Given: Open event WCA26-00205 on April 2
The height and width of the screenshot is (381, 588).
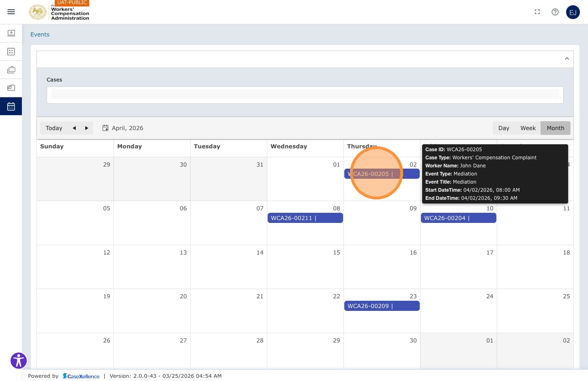Looking at the screenshot, I should click(x=382, y=174).
